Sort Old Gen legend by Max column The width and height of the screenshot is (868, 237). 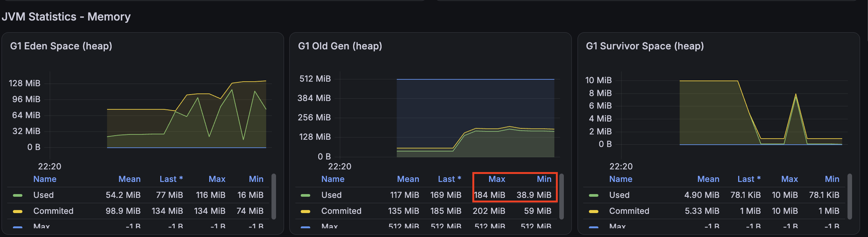point(497,179)
